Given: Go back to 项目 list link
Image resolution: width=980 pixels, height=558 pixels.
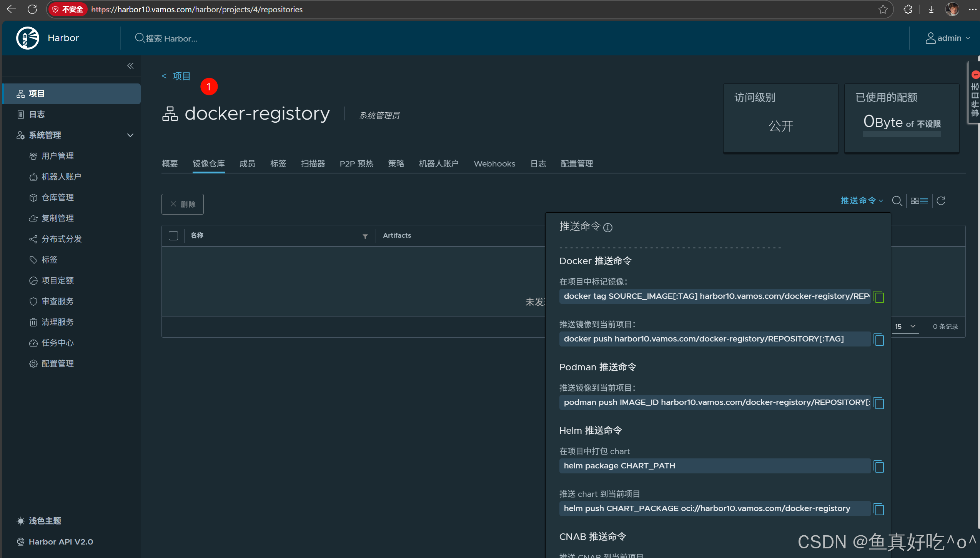Looking at the screenshot, I should coord(176,76).
